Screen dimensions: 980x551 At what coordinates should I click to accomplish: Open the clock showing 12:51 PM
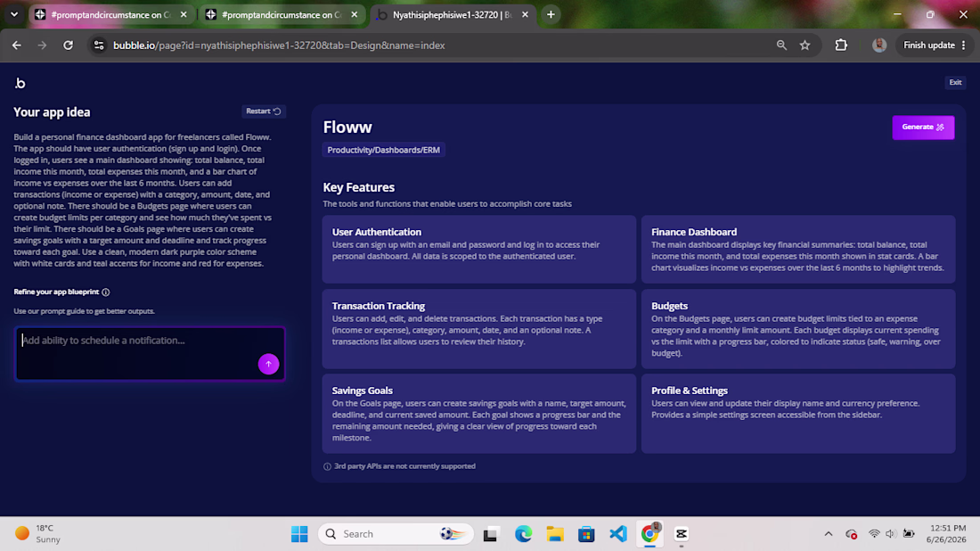[x=947, y=534]
